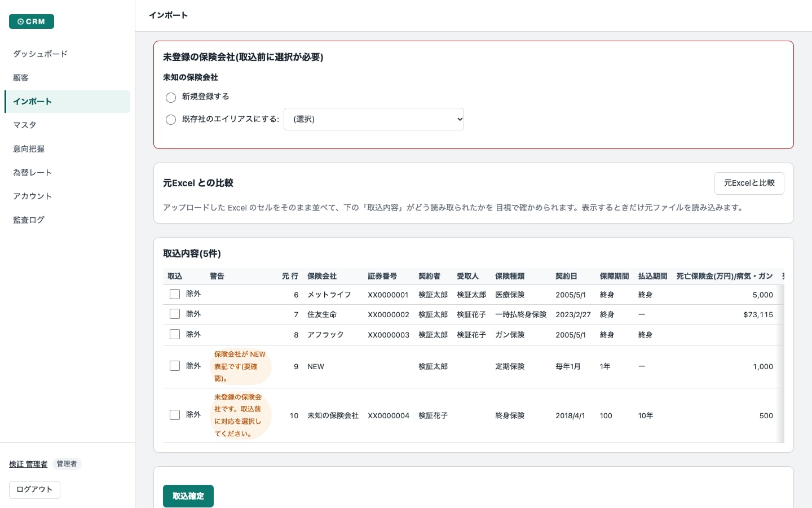Click the 一時払終身保険 cell
Viewport: 812px width, 508px height.
(520, 314)
